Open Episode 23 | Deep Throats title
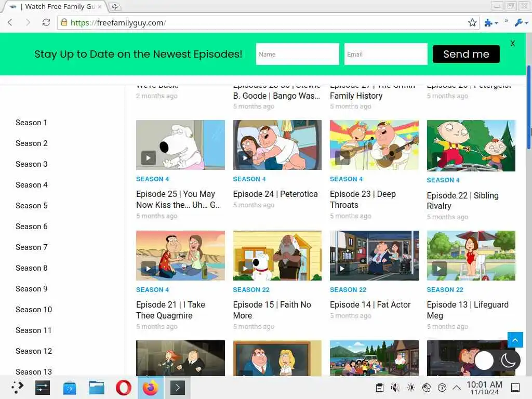Viewport: 532px width, 399px height. click(x=363, y=199)
